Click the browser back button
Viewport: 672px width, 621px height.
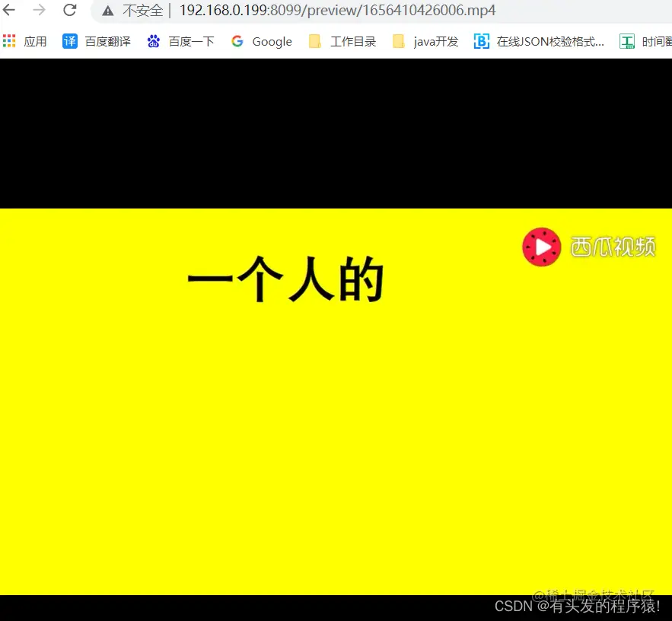tap(11, 11)
